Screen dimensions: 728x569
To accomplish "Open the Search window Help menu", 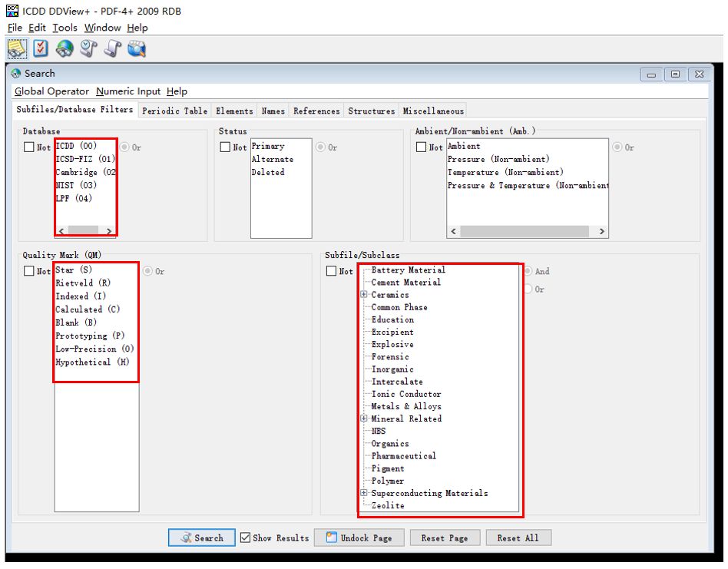I will pos(177,91).
